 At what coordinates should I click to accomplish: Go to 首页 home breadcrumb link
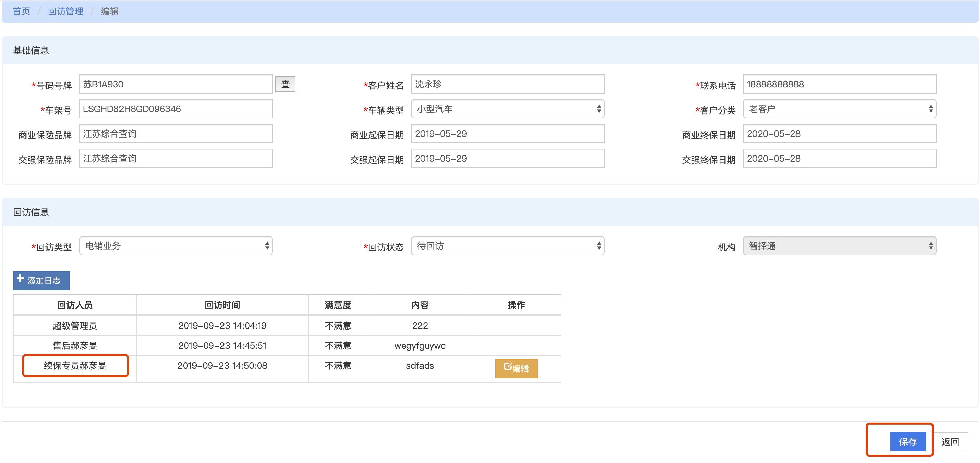21,11
